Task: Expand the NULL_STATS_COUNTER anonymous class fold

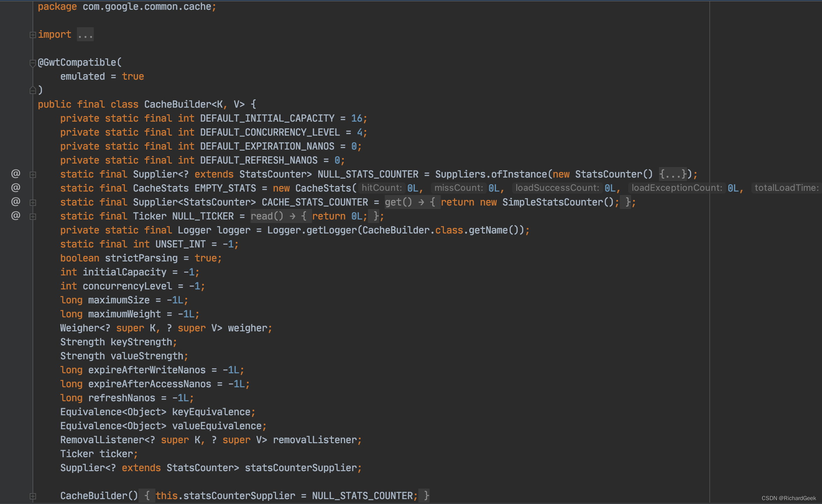Action: 33,174
